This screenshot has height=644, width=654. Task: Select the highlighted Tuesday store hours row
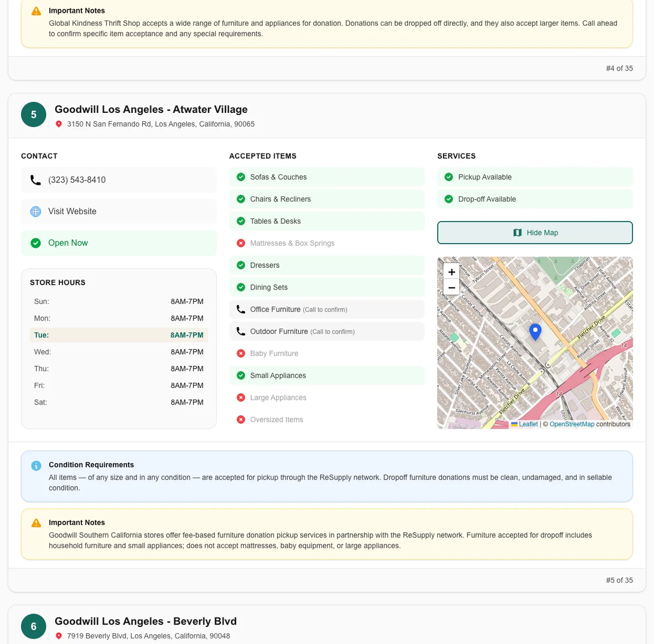118,335
